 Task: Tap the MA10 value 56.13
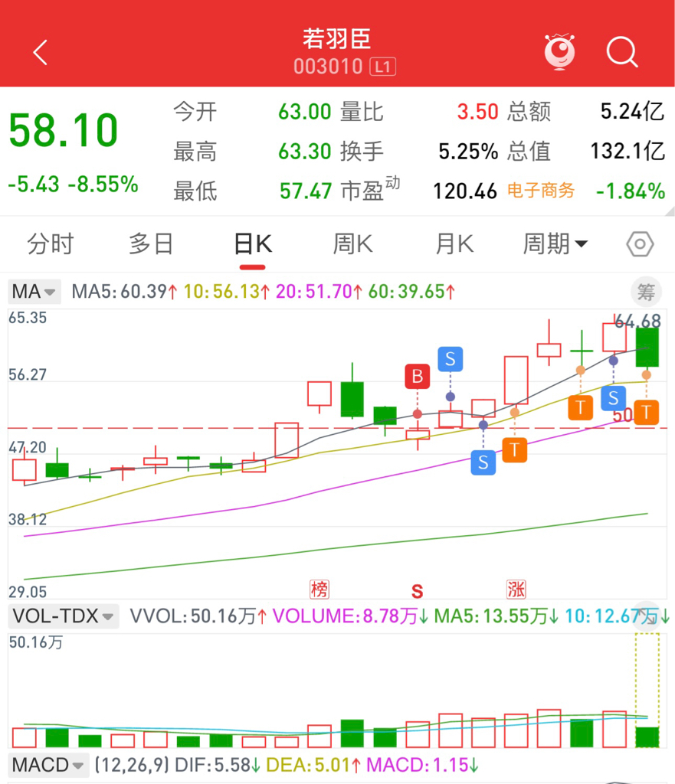tap(236, 292)
